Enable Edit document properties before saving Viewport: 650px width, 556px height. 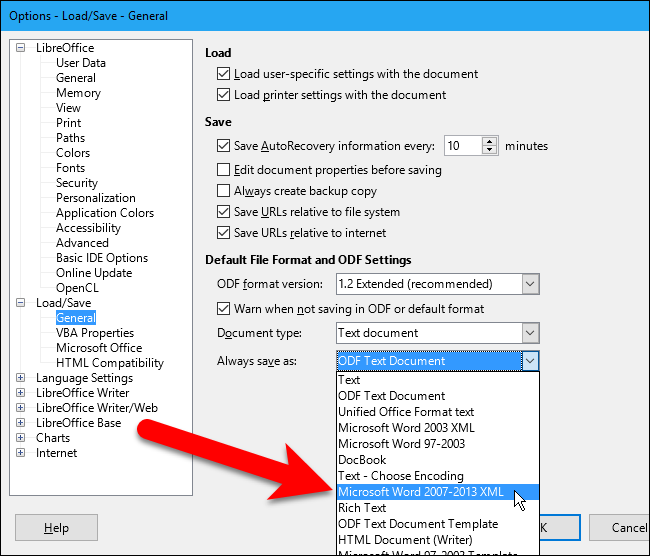coord(223,170)
